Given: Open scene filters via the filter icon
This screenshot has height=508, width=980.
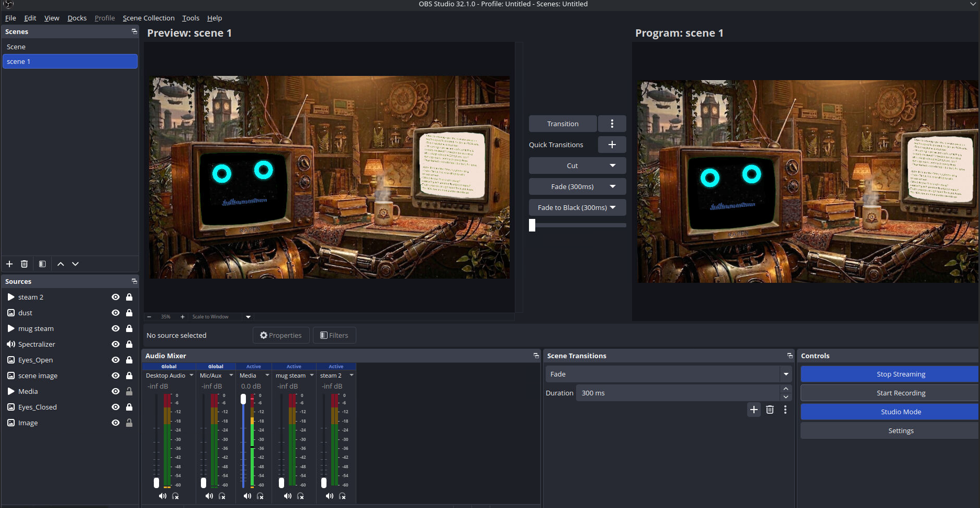Looking at the screenshot, I should 42,264.
